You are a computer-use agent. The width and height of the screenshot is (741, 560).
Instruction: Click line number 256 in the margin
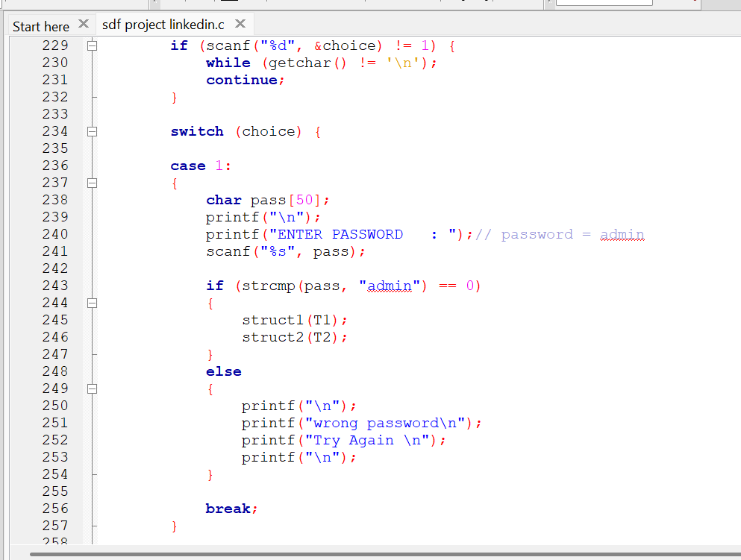click(x=55, y=509)
